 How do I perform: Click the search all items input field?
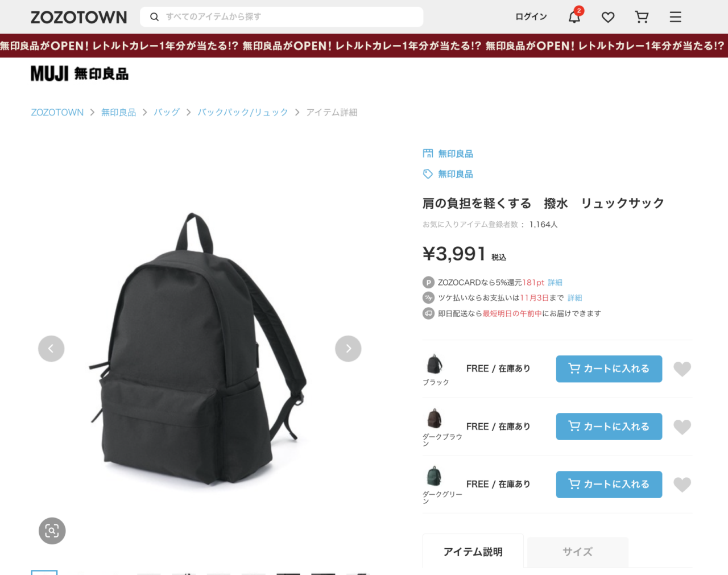click(x=282, y=17)
